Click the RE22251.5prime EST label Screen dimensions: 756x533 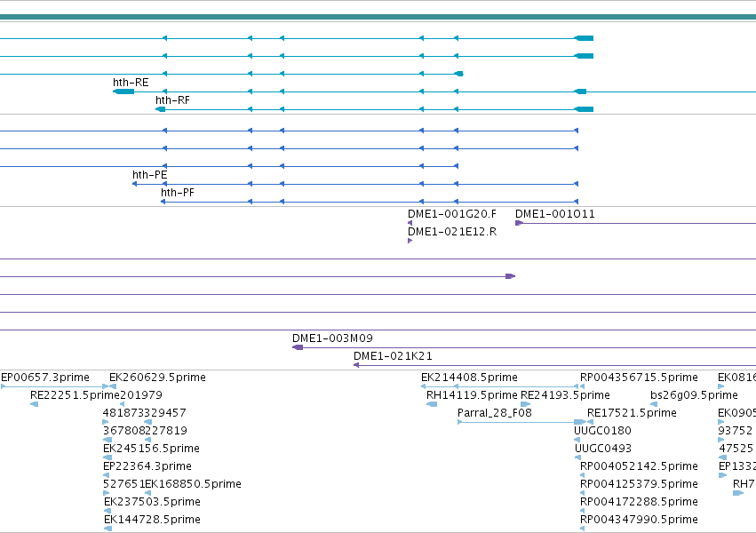point(75,395)
